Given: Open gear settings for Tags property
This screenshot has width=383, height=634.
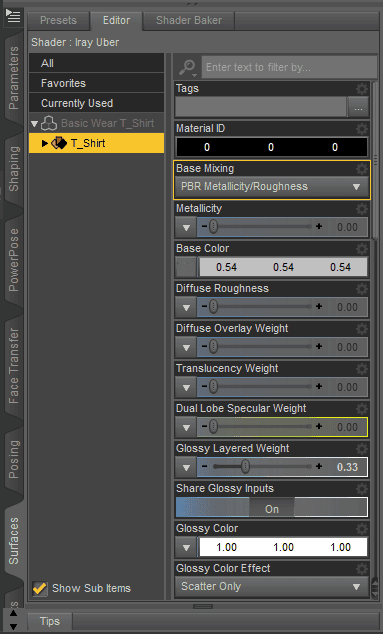Looking at the screenshot, I should point(362,89).
